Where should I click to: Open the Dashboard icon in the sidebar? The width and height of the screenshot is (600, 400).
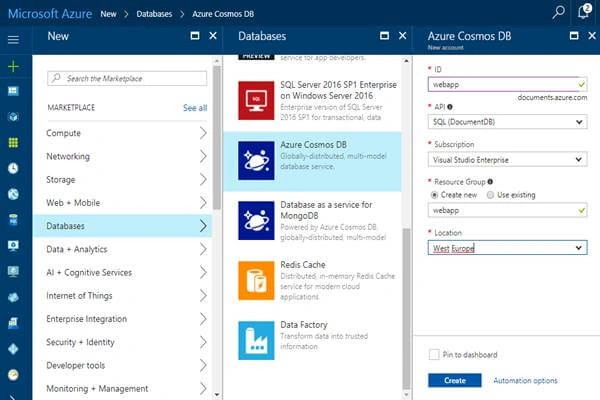[x=13, y=91]
